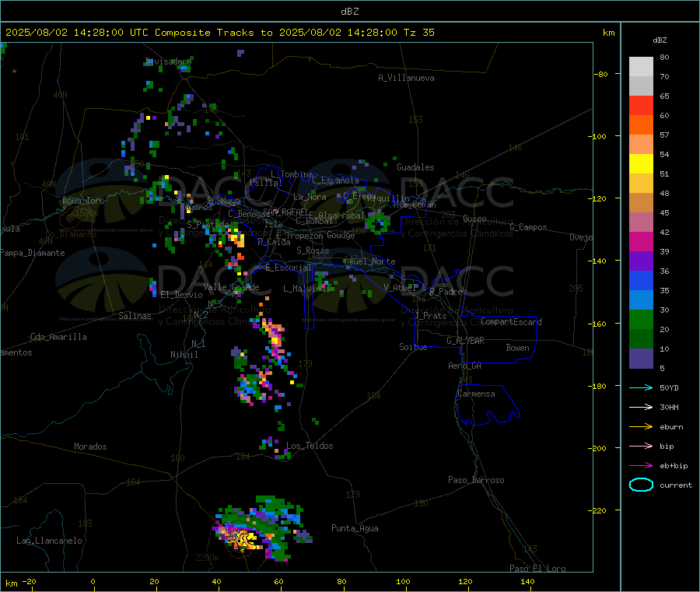Select the Los_Toldos station label

(310, 446)
